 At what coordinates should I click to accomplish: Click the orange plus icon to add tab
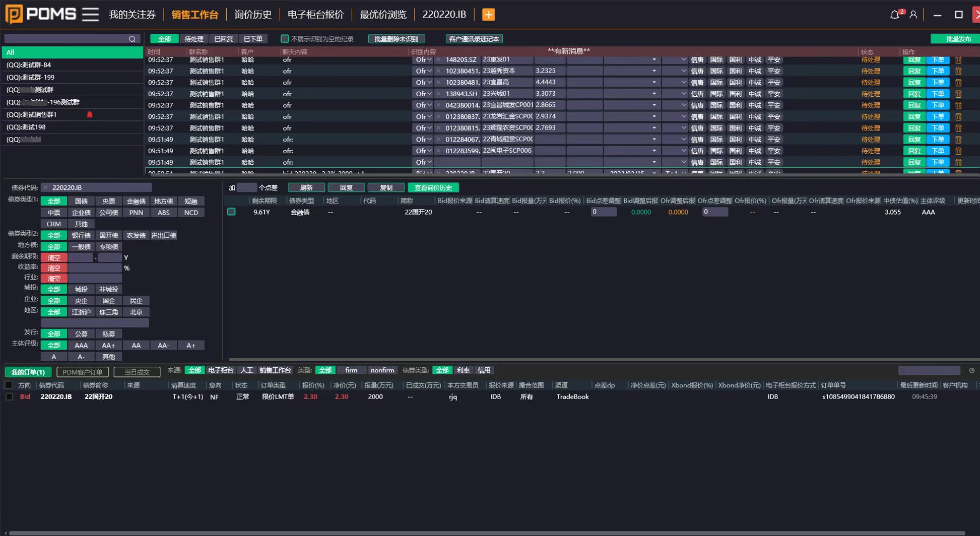488,14
